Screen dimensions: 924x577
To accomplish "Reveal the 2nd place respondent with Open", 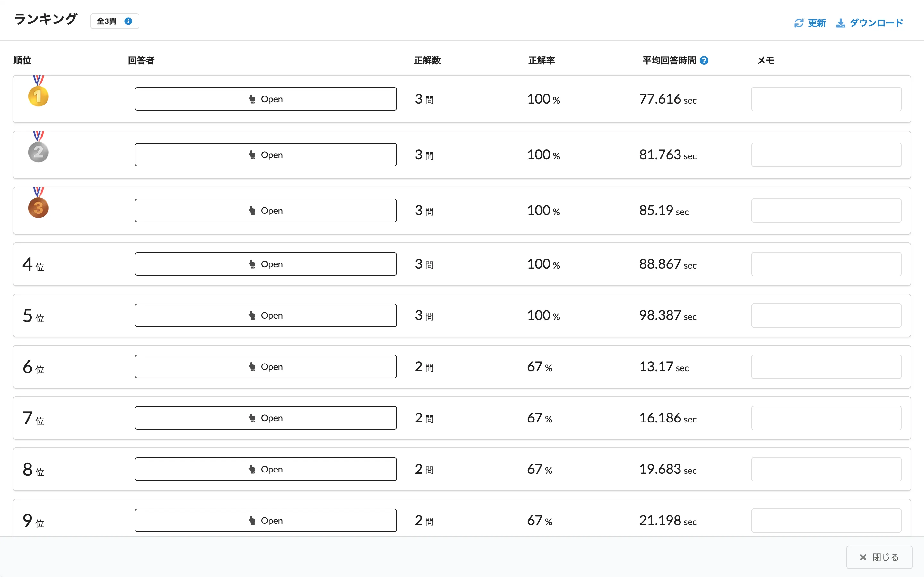I will pyautogui.click(x=265, y=155).
